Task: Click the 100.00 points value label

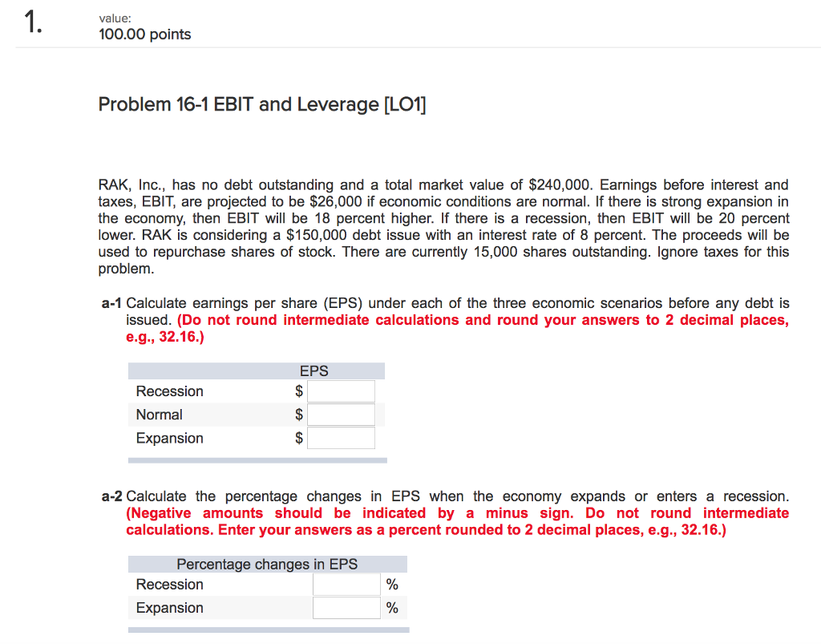Action: [144, 34]
